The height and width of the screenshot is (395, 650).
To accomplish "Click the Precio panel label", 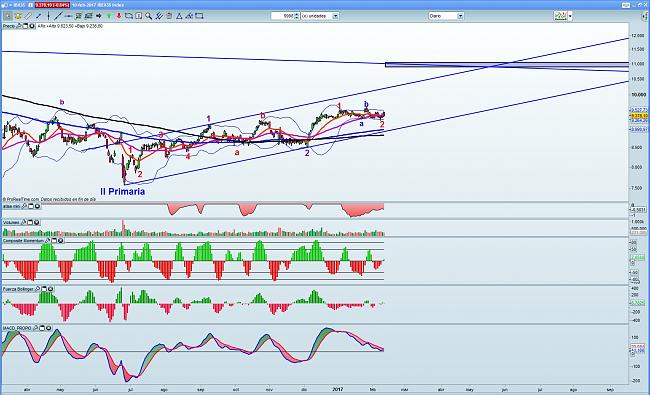I will click(x=9, y=26).
